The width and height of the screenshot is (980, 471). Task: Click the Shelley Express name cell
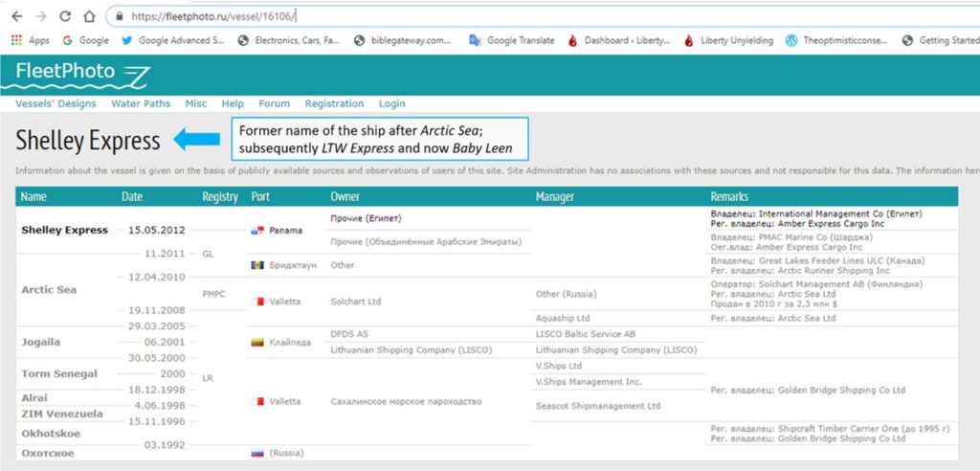pyautogui.click(x=64, y=230)
